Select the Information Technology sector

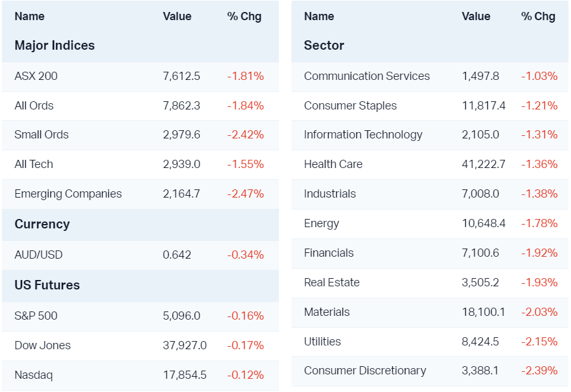pyautogui.click(x=363, y=135)
